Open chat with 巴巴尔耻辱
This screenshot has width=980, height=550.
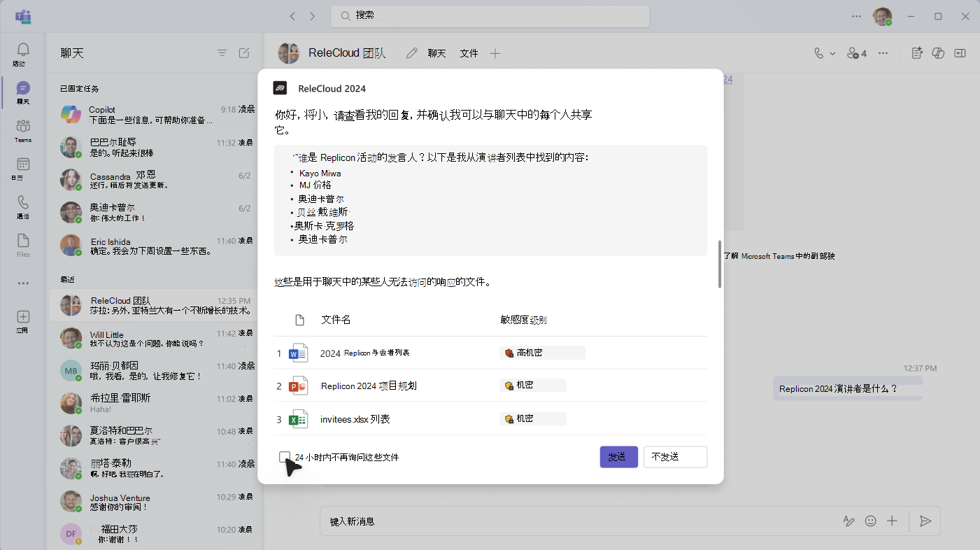(x=157, y=147)
